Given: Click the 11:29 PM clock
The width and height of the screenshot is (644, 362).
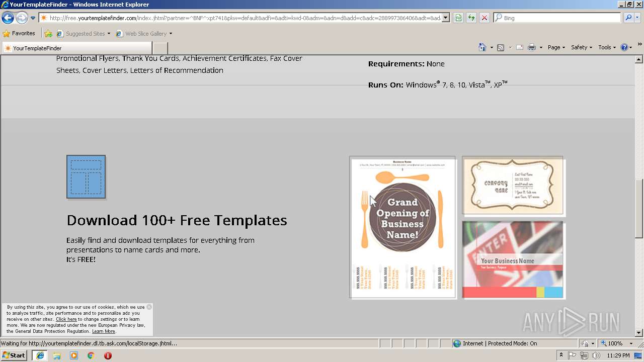Looking at the screenshot, I should pos(618,355).
